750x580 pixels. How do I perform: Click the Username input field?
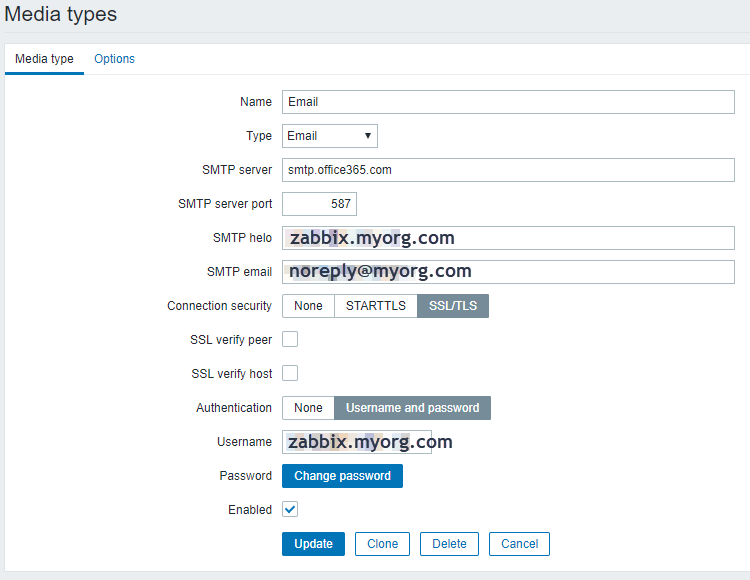(x=357, y=442)
